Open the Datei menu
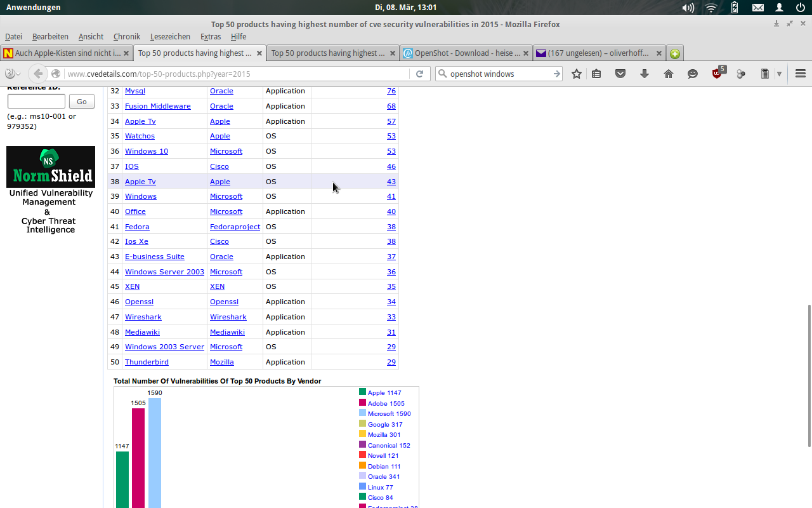The height and width of the screenshot is (508, 812). (13, 37)
